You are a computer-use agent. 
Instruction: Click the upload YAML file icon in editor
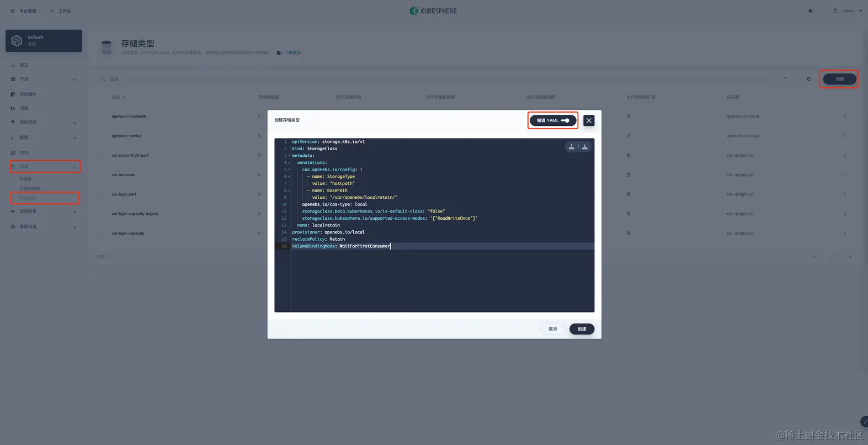(x=572, y=146)
